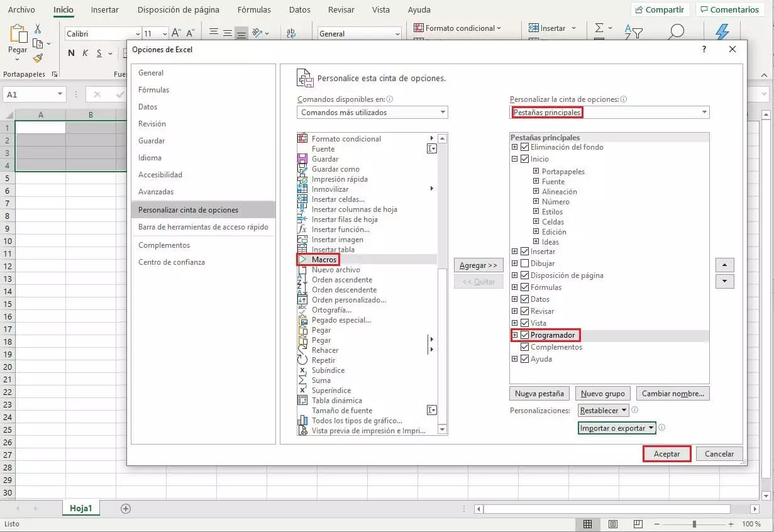
Task: Expand the Inicio tab tree node
Action: coord(514,158)
